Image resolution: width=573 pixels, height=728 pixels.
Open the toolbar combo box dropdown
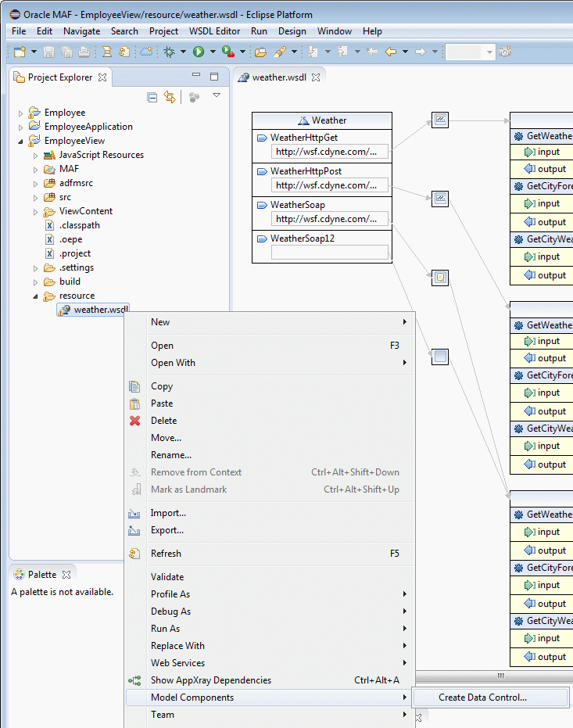coord(489,52)
